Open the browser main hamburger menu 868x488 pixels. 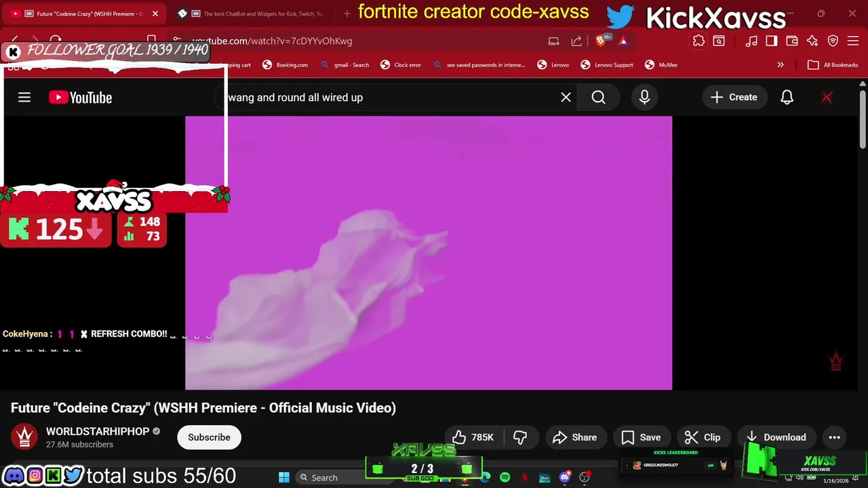click(853, 41)
